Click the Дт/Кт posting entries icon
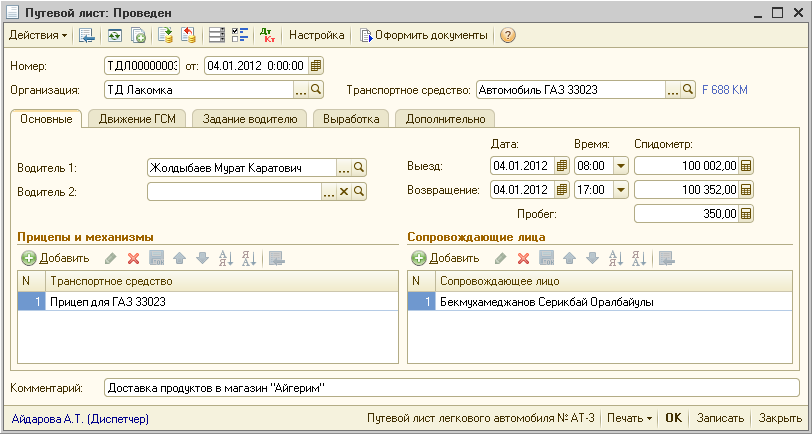Screen dimensions: 812x434 point(267,35)
